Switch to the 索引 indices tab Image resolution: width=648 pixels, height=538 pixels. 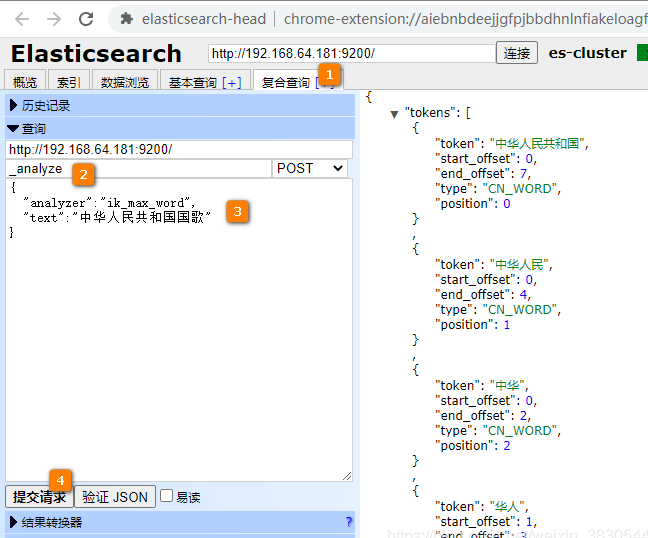pos(69,82)
